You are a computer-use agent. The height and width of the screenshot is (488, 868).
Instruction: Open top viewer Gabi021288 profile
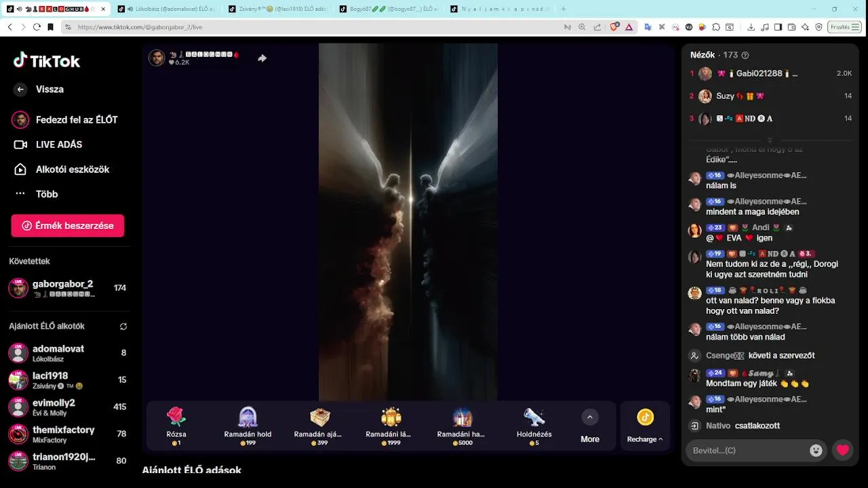point(770,73)
